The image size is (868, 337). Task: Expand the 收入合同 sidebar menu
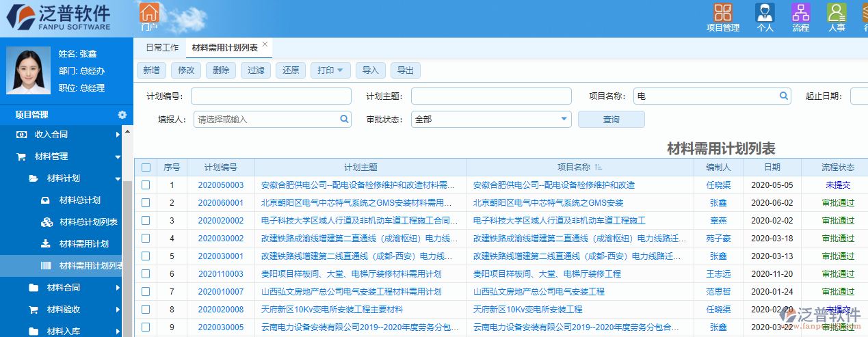[x=61, y=135]
